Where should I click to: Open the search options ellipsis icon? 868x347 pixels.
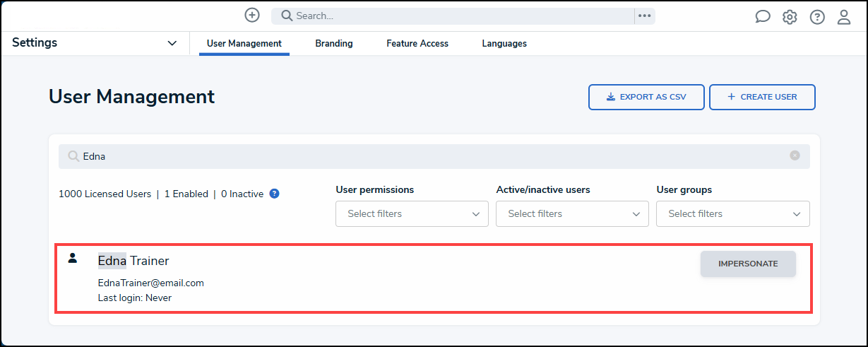click(x=644, y=16)
